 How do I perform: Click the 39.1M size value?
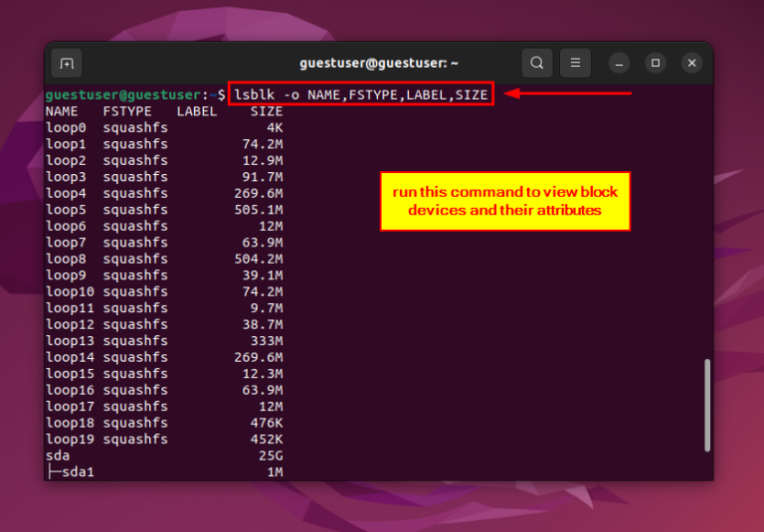pyautogui.click(x=263, y=275)
